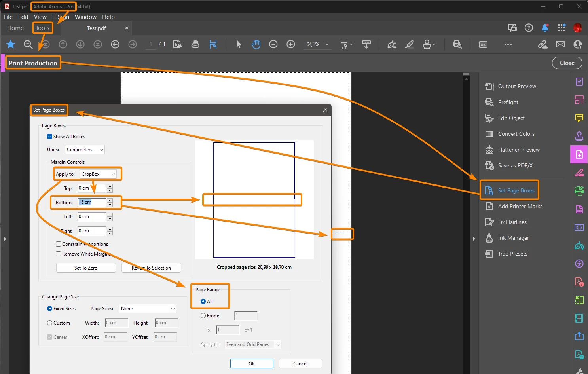Open the Apply to CropBox dropdown

click(x=98, y=174)
